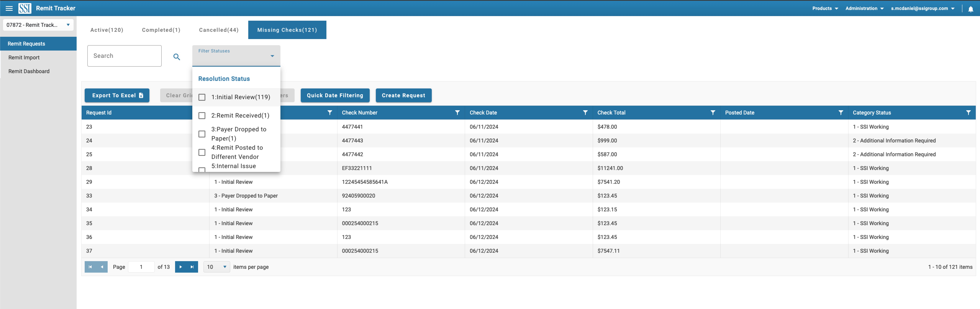This screenshot has height=309, width=980.
Task: Select Missing Checks(121) tab
Action: pyautogui.click(x=287, y=30)
